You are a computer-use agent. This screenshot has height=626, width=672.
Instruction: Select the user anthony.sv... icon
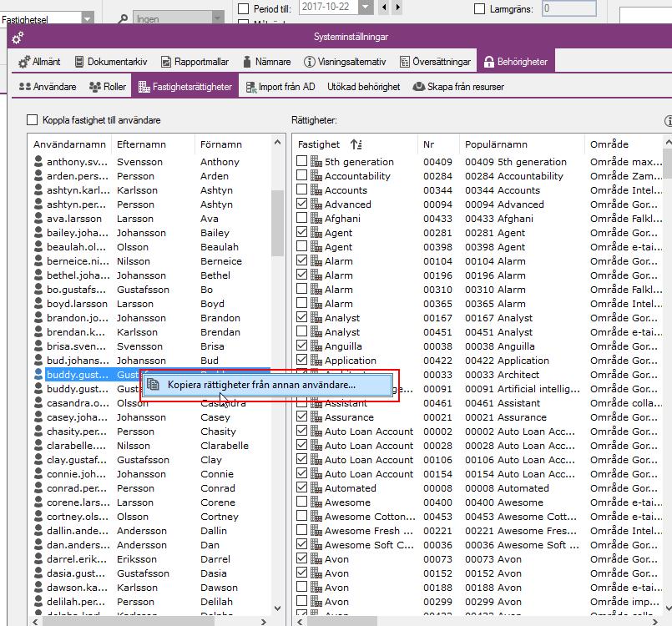(x=38, y=162)
